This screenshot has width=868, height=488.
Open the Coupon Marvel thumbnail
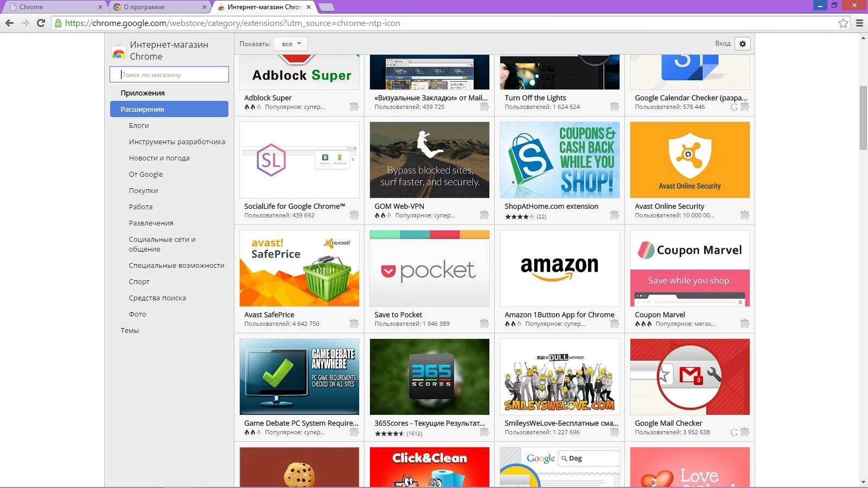point(690,268)
